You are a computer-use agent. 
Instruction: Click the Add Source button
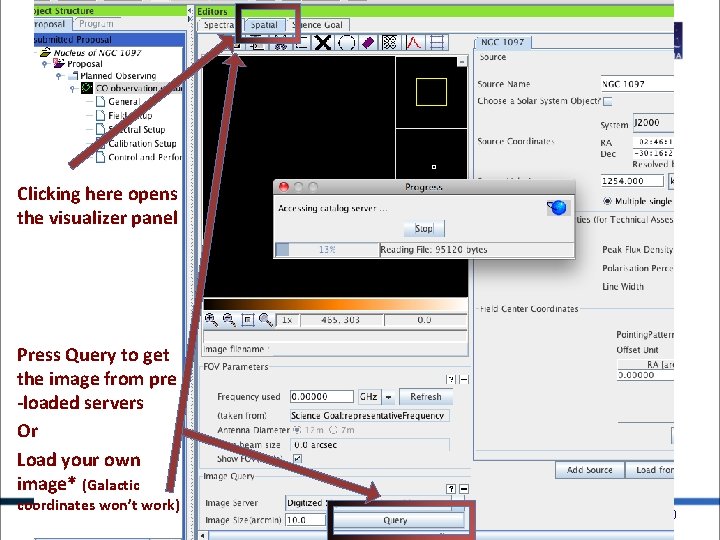click(590, 470)
